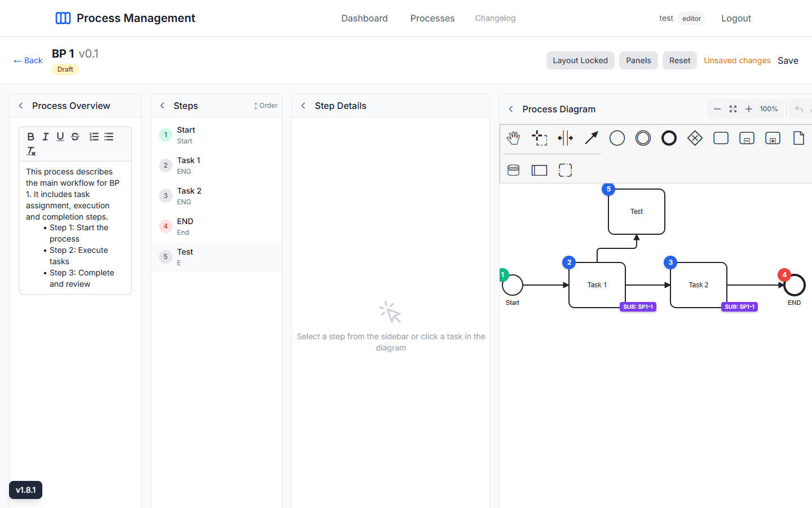Choose the end event shape tool

(669, 138)
